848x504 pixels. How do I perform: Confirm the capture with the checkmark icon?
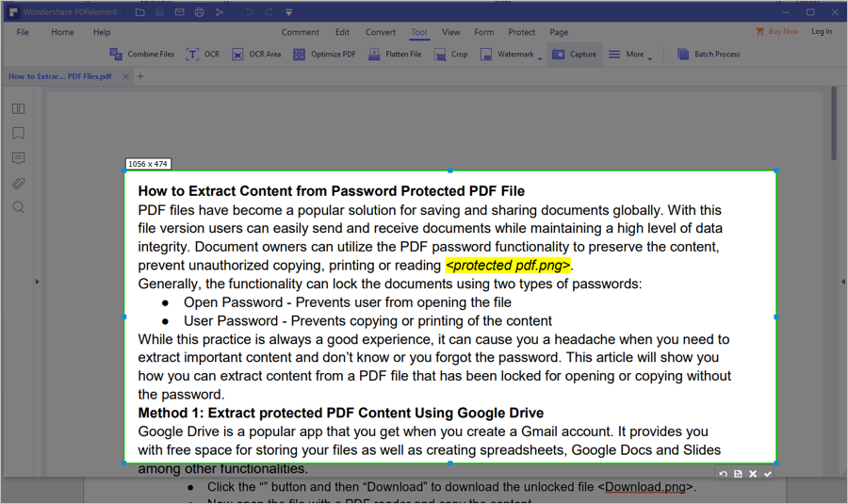coord(768,474)
